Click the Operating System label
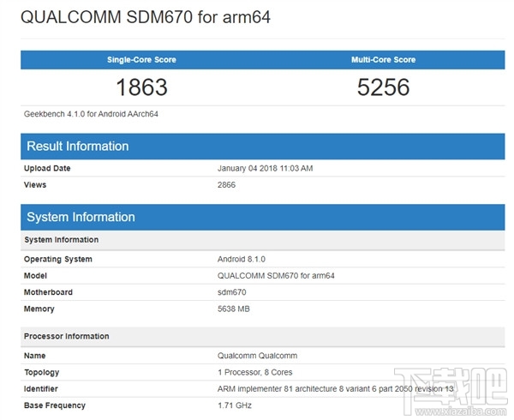 [58, 259]
